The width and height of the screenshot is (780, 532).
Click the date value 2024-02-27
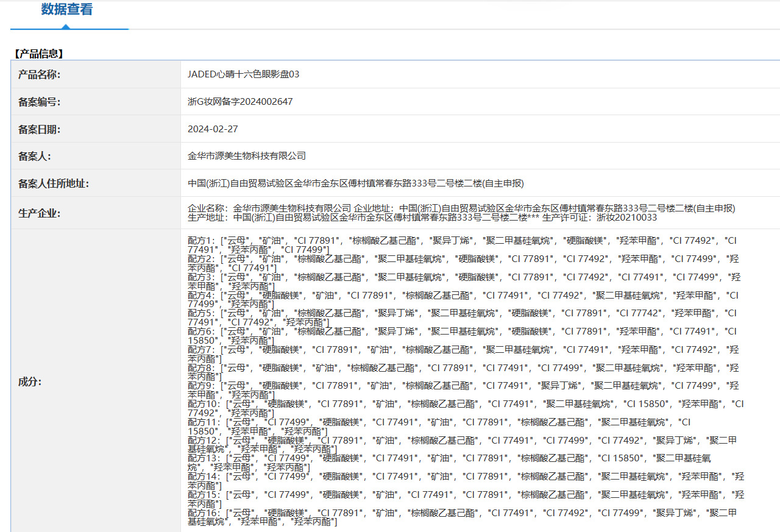point(213,129)
